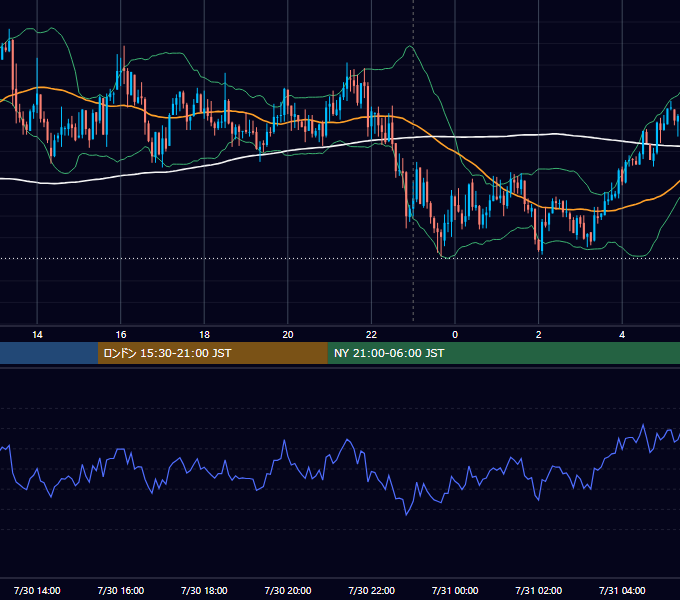Click the 7/30 18:00 date label
The image size is (680, 600).
204,590
